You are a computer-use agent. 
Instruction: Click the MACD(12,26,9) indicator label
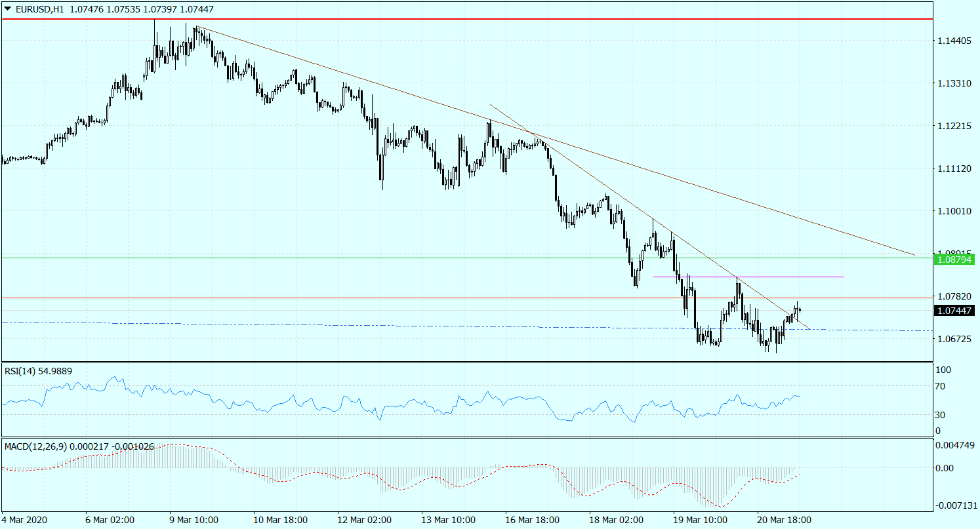[x=79, y=446]
